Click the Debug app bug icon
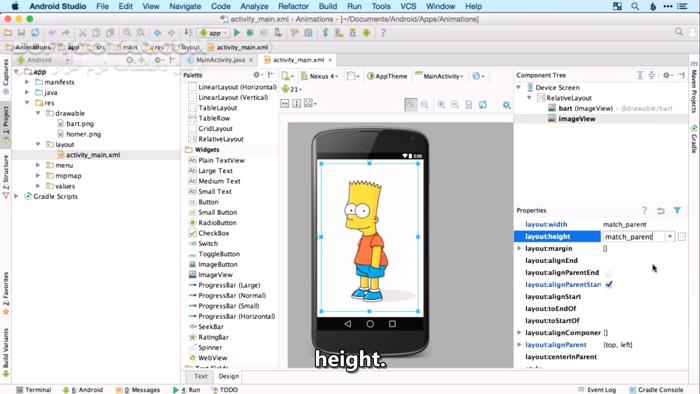This screenshot has width=700, height=394. [250, 33]
